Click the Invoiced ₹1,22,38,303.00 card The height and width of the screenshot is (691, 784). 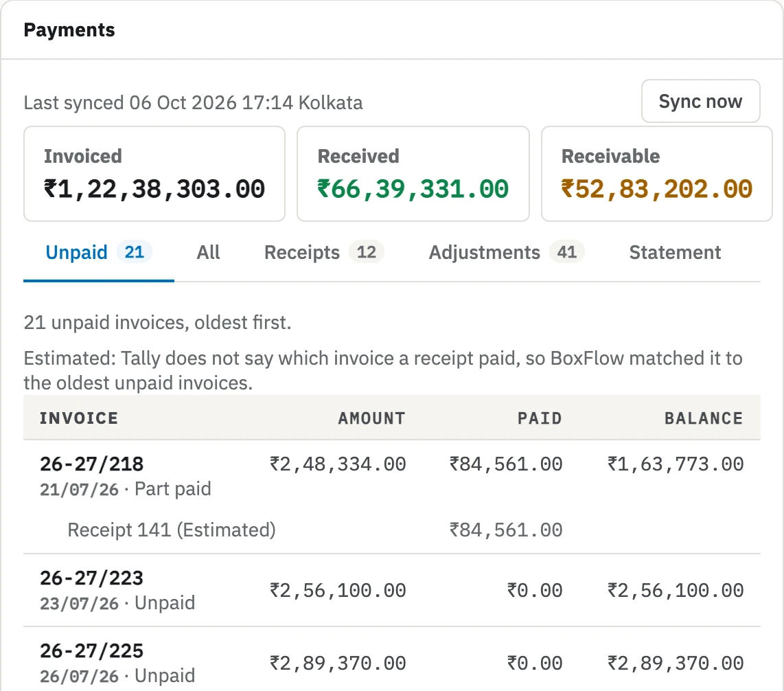154,174
